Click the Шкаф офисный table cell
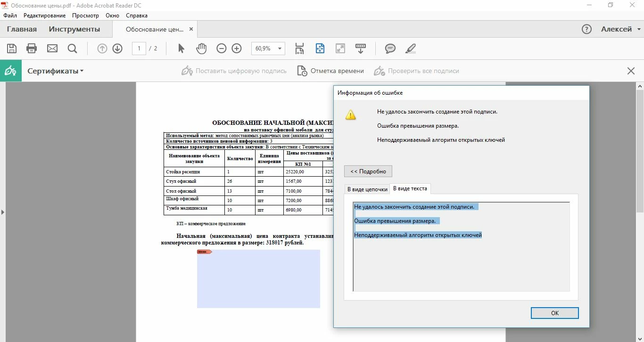 (x=194, y=200)
